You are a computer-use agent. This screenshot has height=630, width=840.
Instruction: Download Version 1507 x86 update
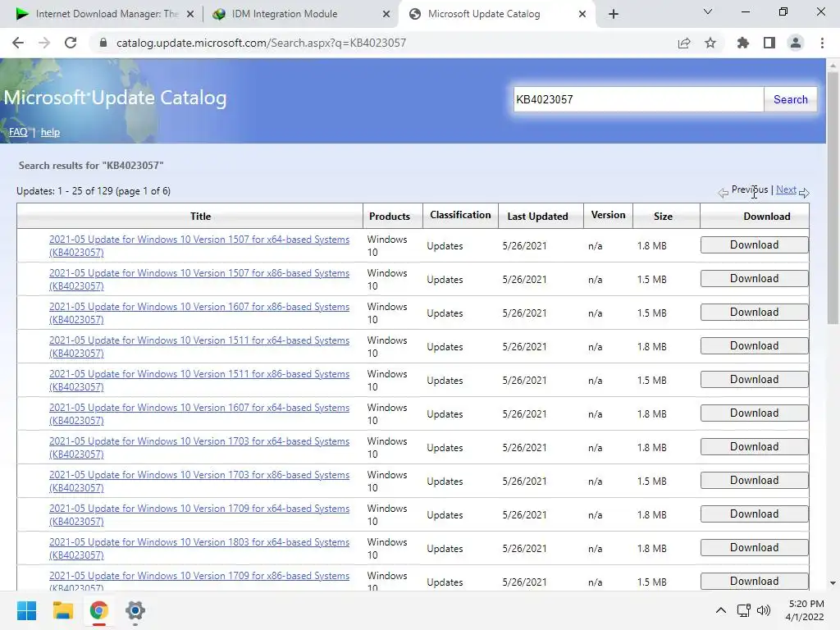point(755,279)
